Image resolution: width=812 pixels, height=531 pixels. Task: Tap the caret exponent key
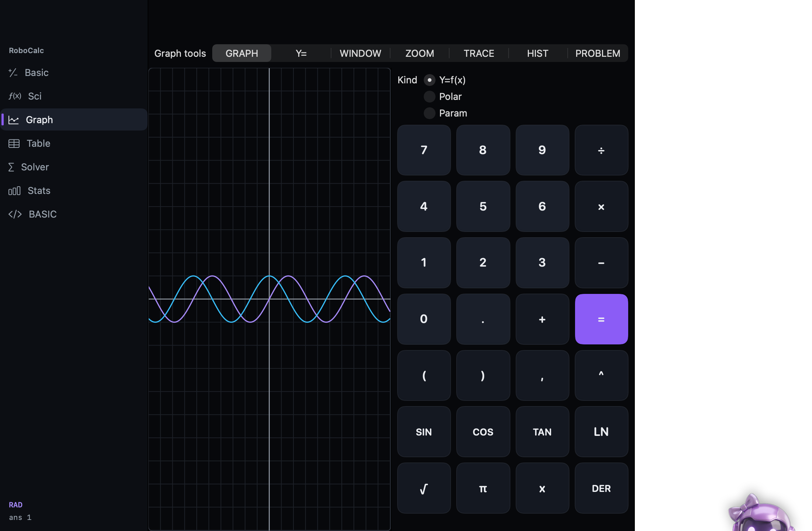coord(601,375)
